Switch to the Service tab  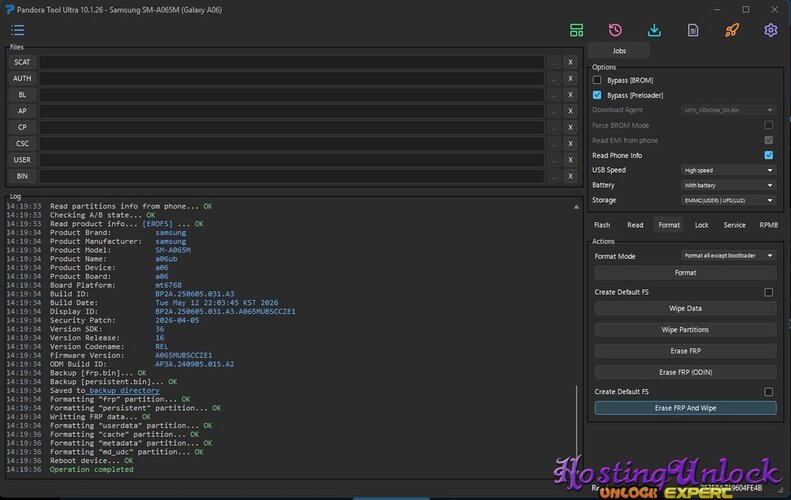(734, 225)
